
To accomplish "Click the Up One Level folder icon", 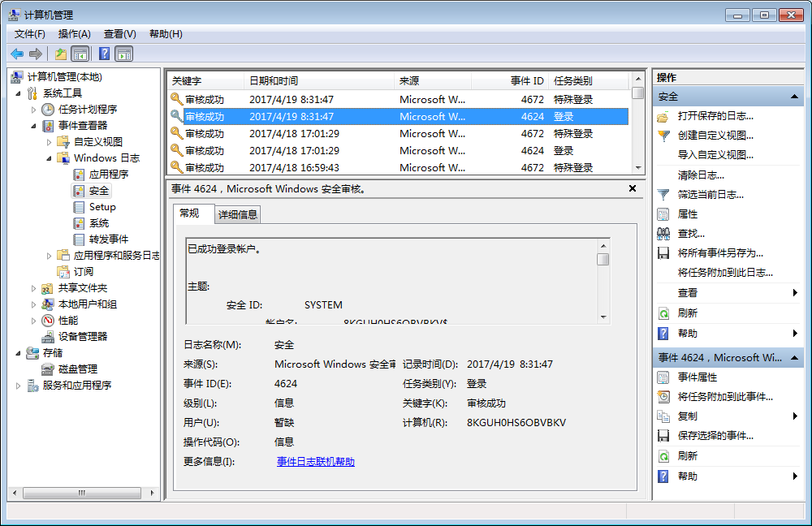I will [61, 54].
